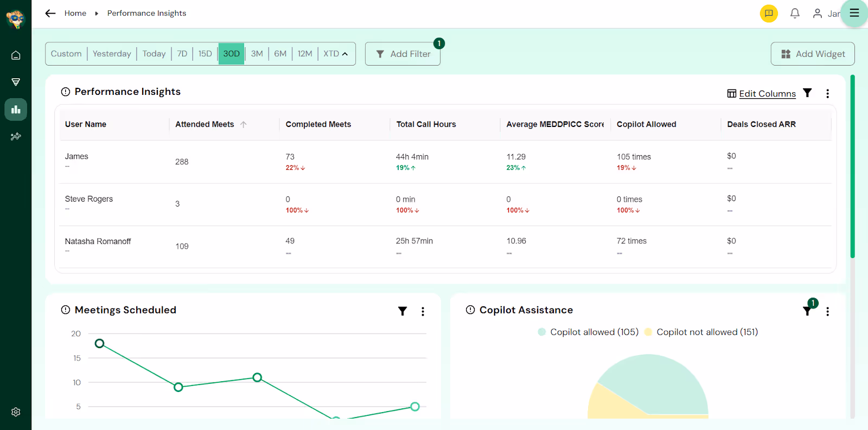
Task: Select the 6M range tab
Action: pos(280,54)
